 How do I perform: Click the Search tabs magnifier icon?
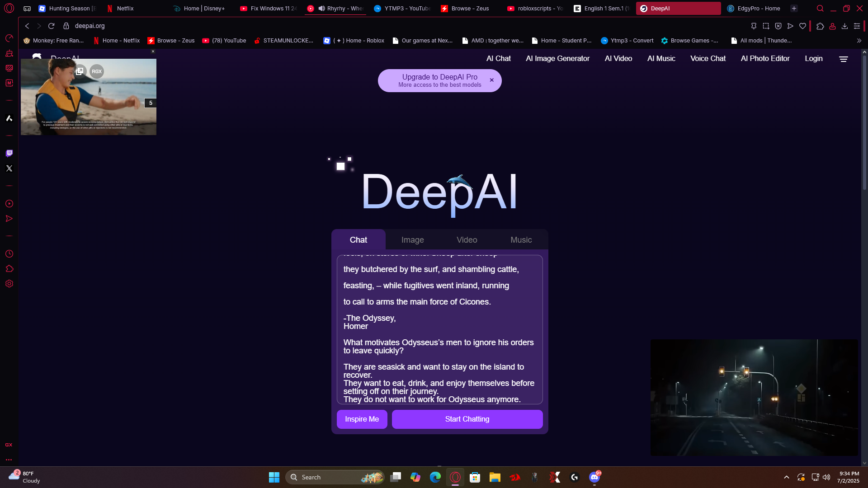point(820,8)
